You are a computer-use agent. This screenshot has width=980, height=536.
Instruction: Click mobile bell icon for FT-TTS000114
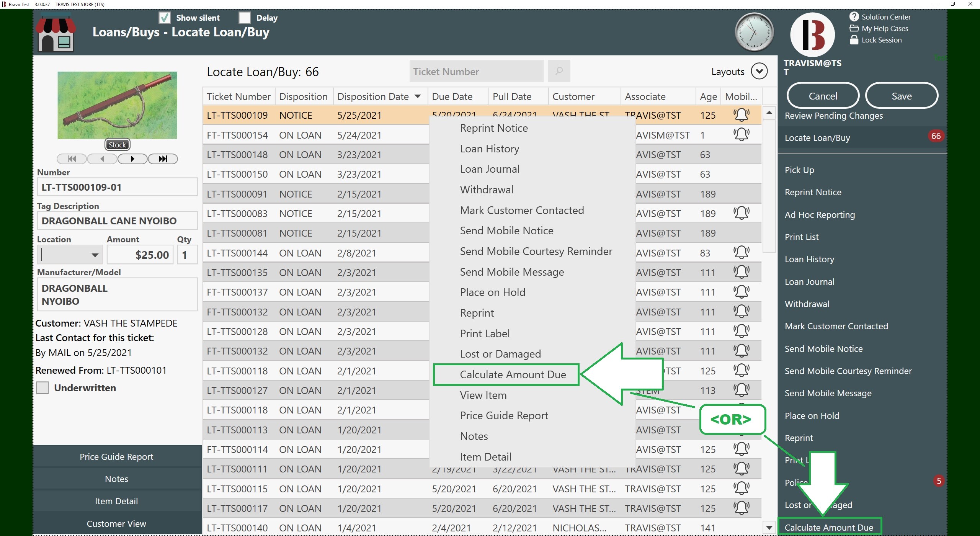[742, 449]
